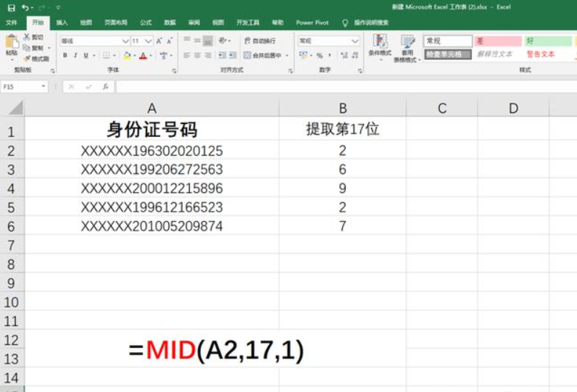
Task: Toggle Italic formatting
Action: point(75,56)
